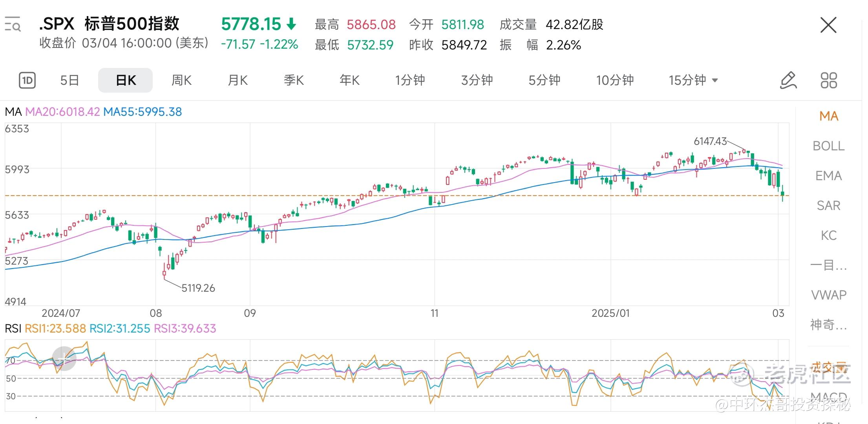Click the 最高 5865.08 value
The width and height of the screenshot is (868, 424).
(371, 25)
